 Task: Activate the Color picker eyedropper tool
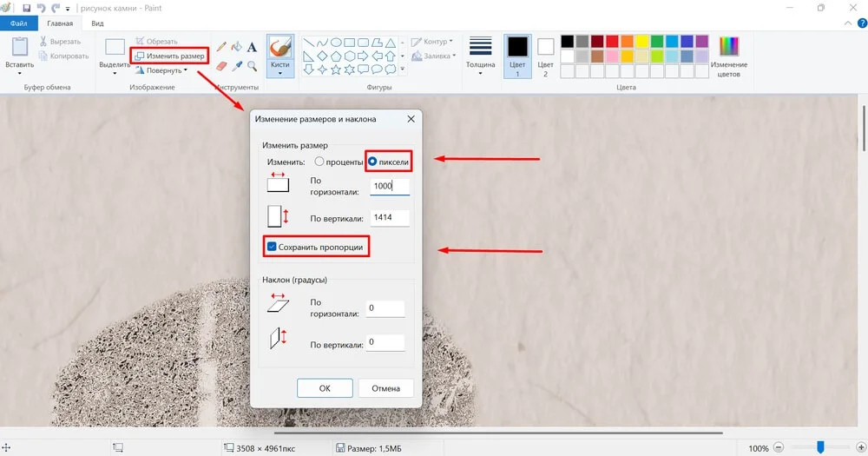click(x=236, y=65)
